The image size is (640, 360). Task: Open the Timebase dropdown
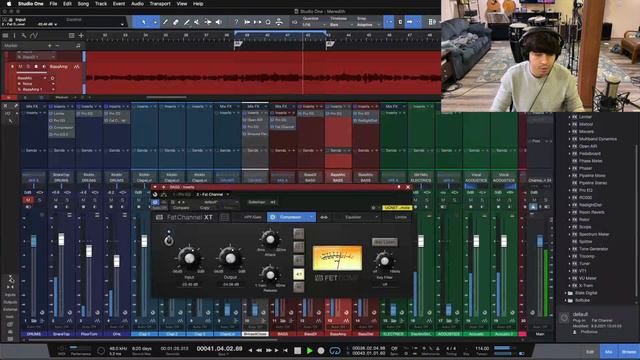pyautogui.click(x=340, y=25)
